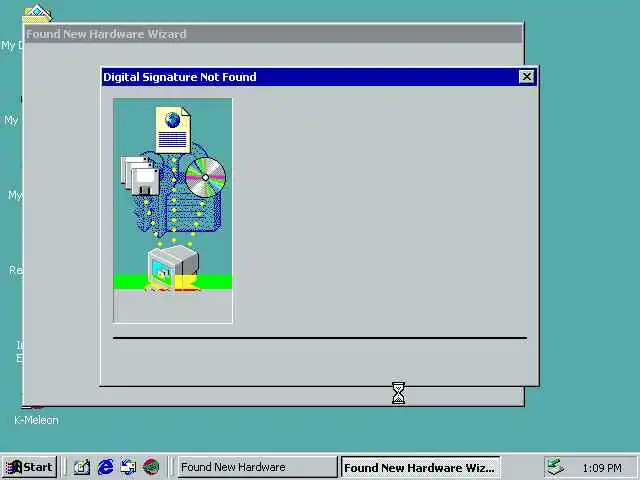640x480 pixels.
Task: Close the Digital Signature Not Found dialog
Action: point(527,77)
